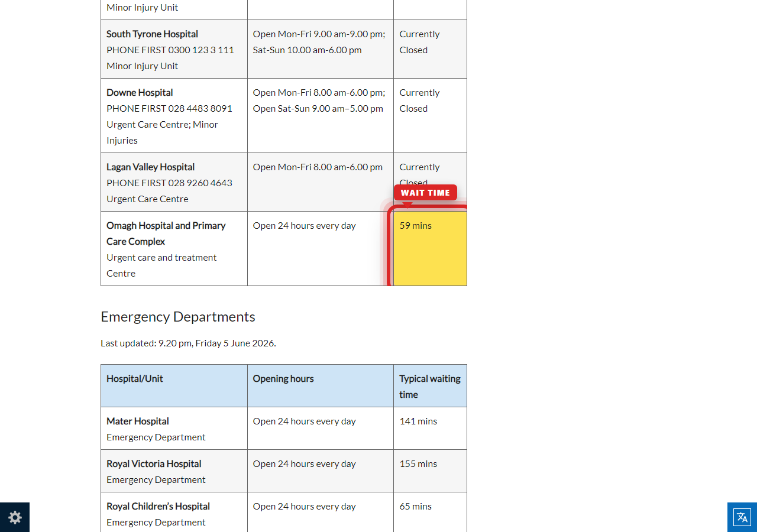Screen dimensions: 757x532
Task: Select Royal Victoria 155 mins wait
Action: [x=418, y=464]
